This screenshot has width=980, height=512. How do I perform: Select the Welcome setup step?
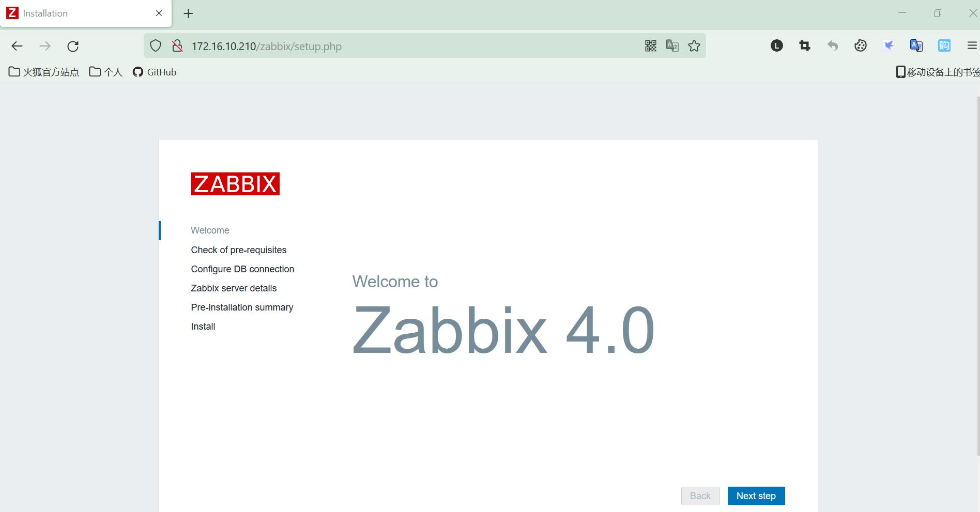pos(210,230)
